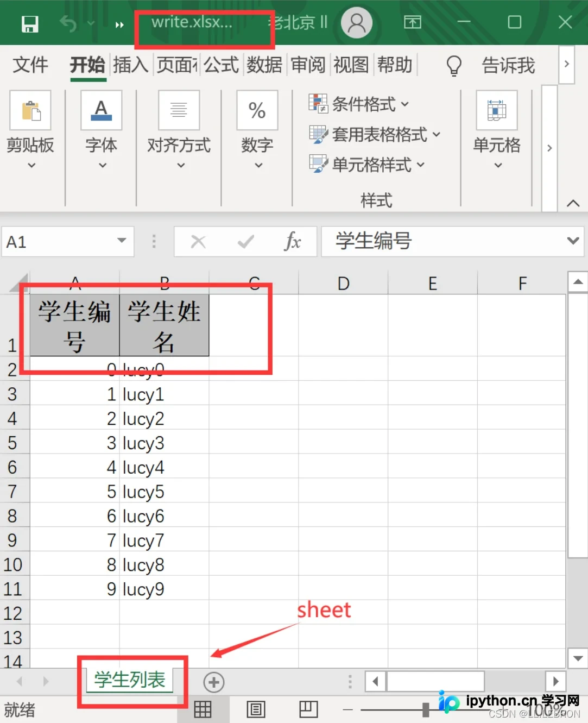Click the 单元格 cells icon
This screenshot has width=588, height=723.
click(497, 110)
